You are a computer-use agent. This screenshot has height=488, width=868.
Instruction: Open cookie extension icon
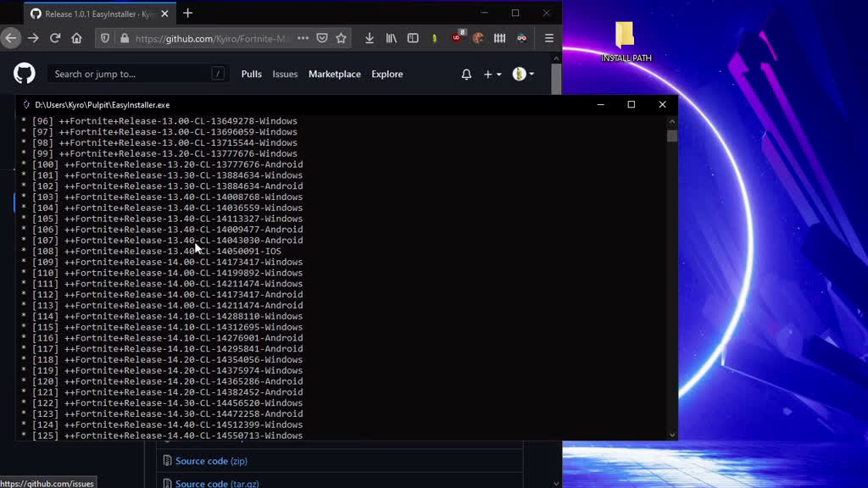coord(478,38)
